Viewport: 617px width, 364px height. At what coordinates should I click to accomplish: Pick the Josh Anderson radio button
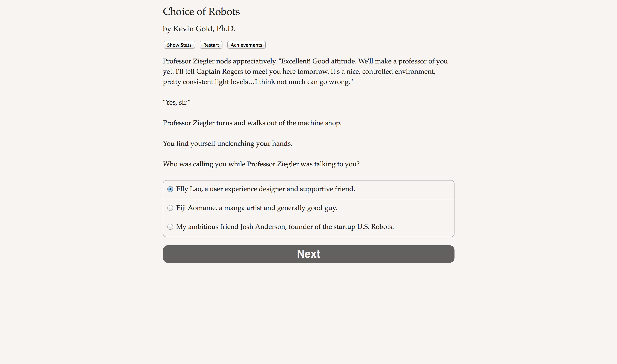pos(170,227)
